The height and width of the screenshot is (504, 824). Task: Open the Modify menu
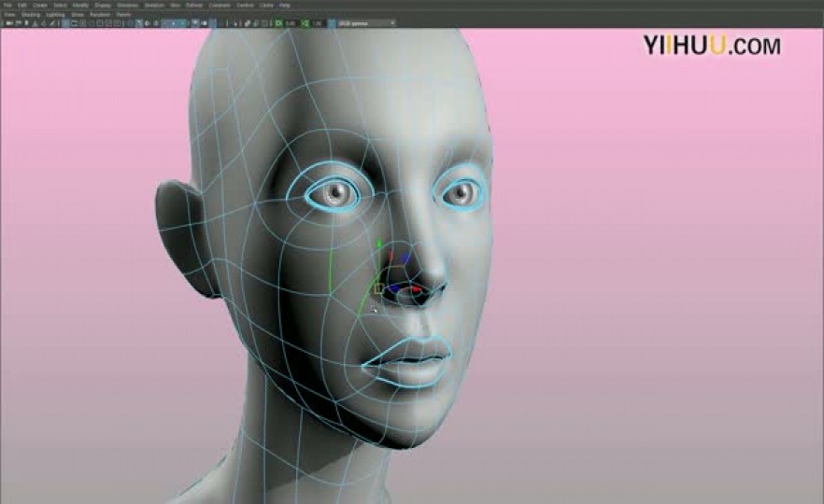click(80, 6)
